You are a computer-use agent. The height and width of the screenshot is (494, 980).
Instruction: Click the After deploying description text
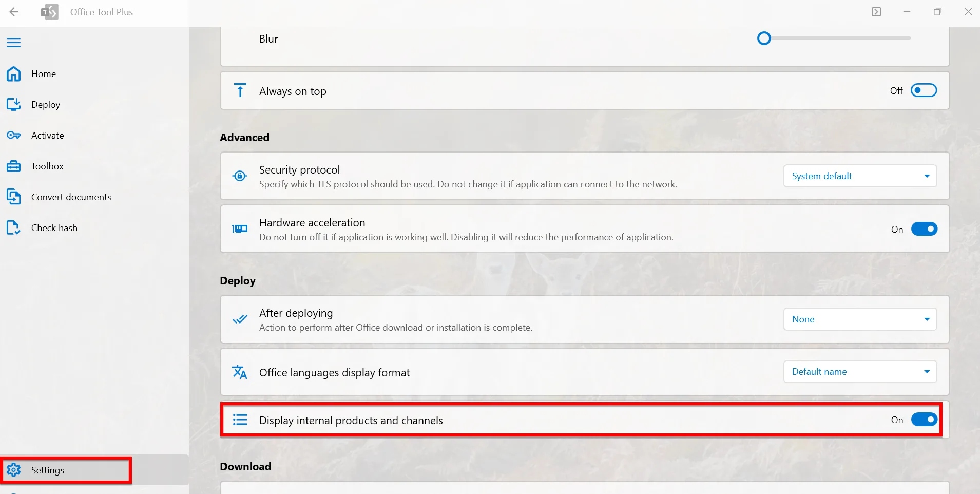click(396, 328)
